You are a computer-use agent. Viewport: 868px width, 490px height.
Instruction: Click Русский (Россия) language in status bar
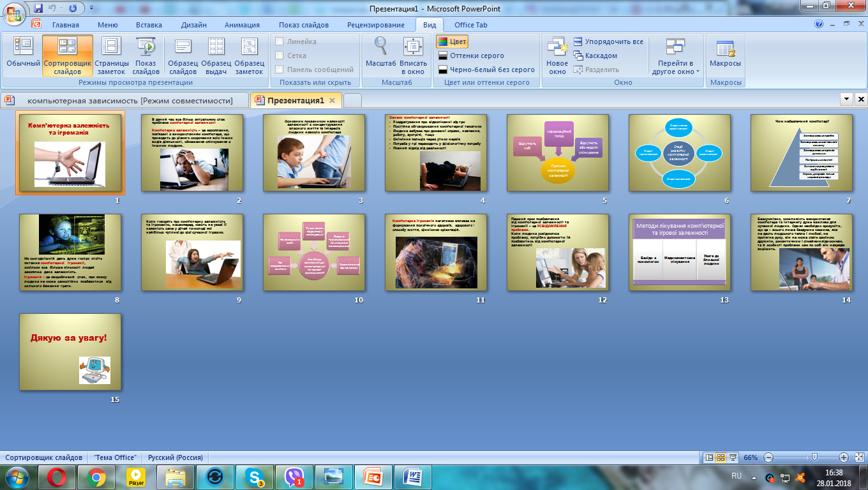pos(176,457)
